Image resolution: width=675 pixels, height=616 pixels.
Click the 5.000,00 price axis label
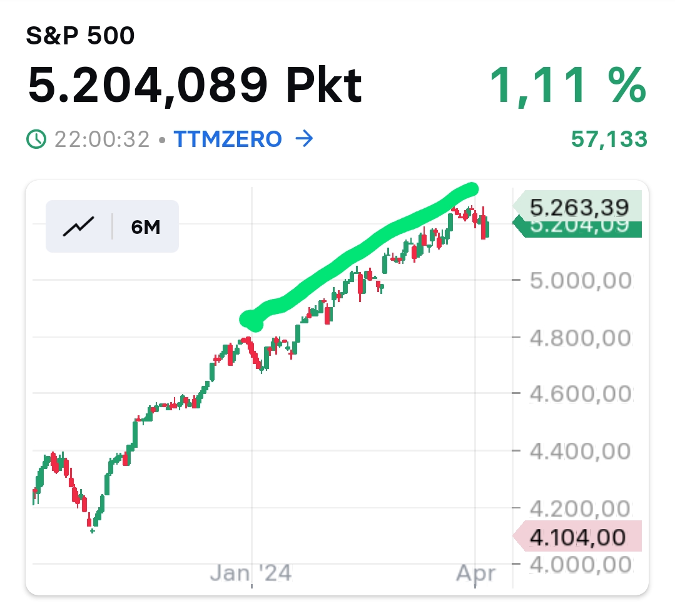click(581, 281)
